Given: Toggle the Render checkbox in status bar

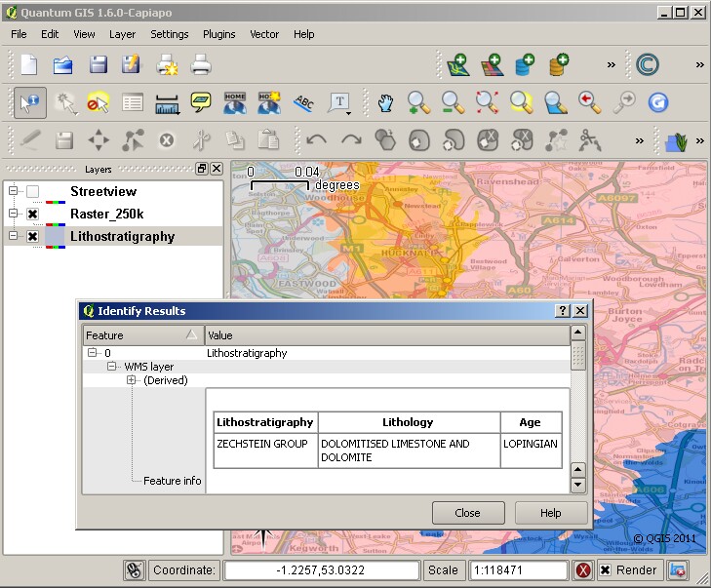Looking at the screenshot, I should [x=605, y=569].
